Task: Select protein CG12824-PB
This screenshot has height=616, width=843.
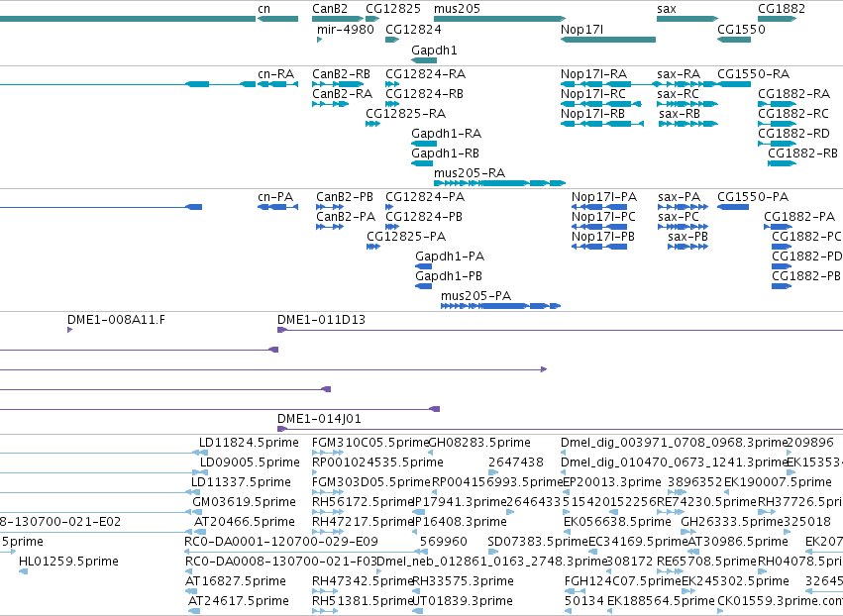Action: coord(424,217)
